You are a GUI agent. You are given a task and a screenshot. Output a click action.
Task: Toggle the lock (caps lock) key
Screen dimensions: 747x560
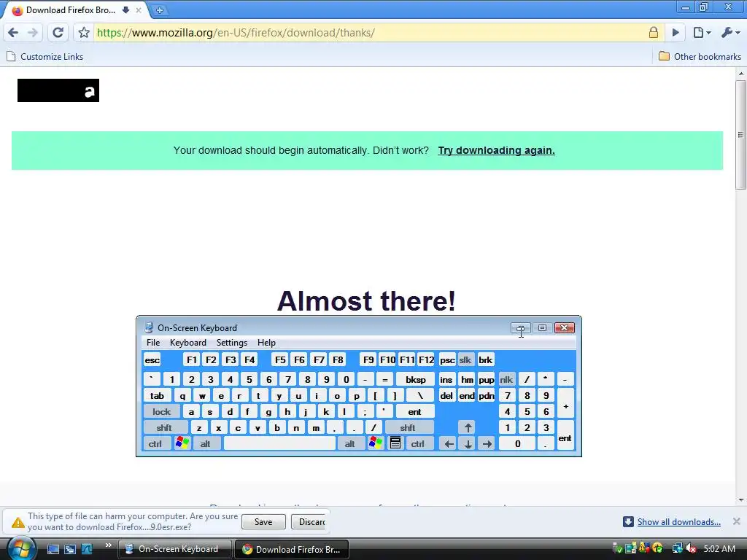(161, 412)
